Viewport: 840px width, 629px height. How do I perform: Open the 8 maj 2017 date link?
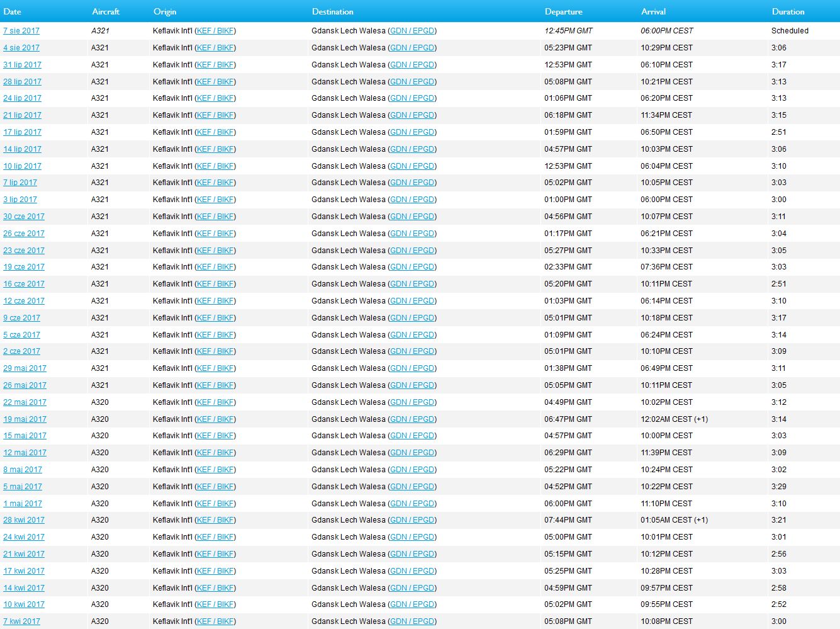coord(23,470)
